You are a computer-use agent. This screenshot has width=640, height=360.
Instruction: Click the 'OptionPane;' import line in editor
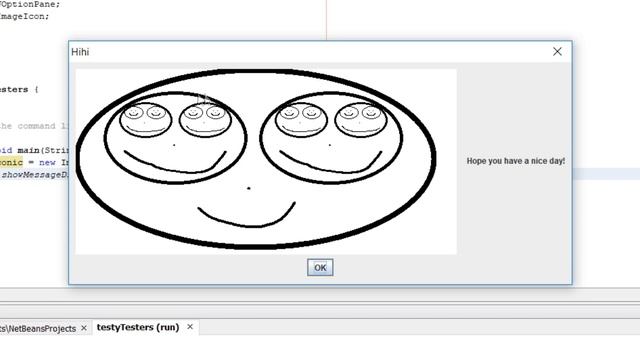[30, 4]
